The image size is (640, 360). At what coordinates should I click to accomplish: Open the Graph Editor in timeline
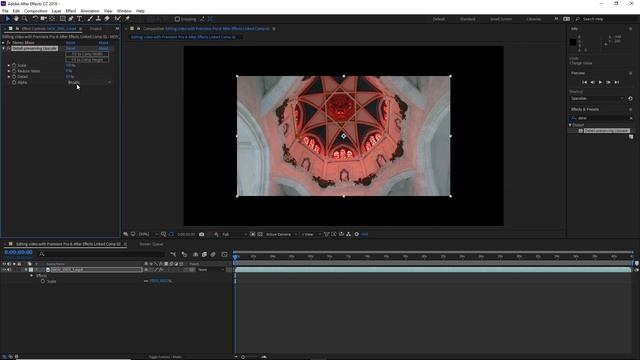click(224, 254)
